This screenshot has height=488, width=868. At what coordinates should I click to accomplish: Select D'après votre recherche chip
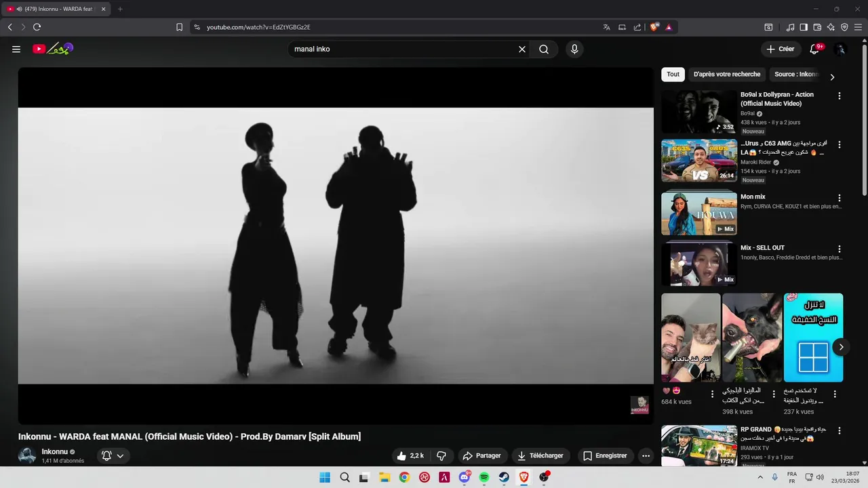click(x=727, y=75)
